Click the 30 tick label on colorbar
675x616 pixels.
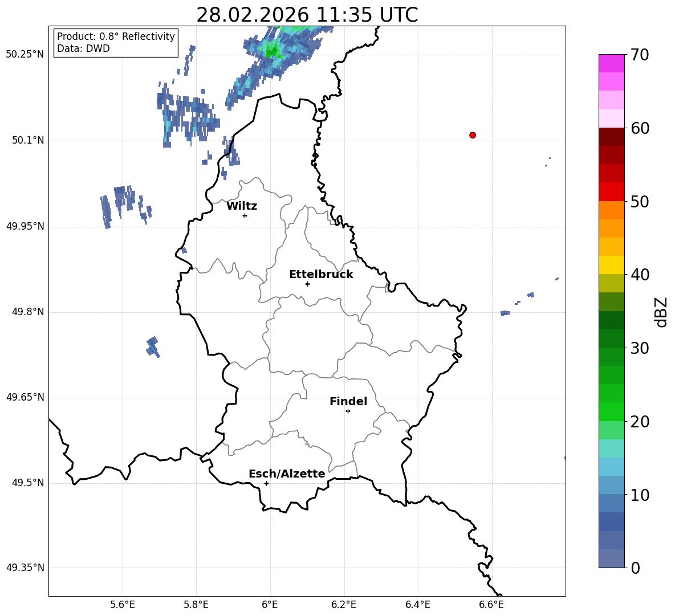640,348
